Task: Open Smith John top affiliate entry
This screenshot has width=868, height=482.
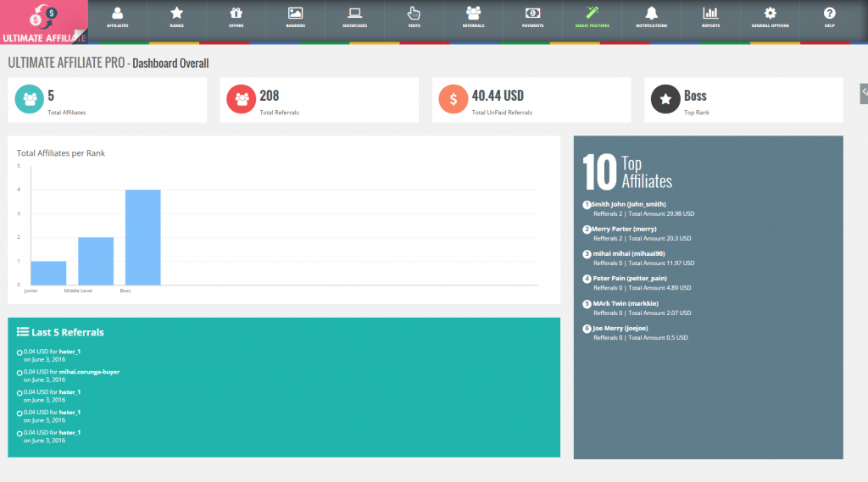Action: pos(628,204)
